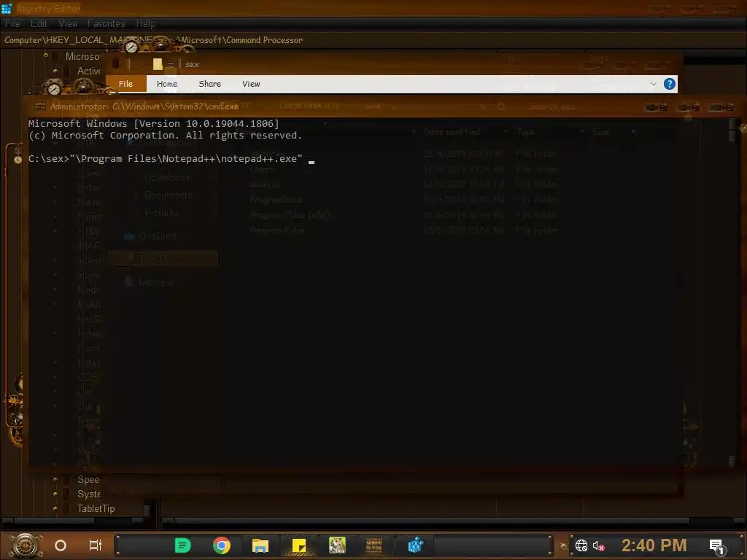747x560 pixels.
Task: Click the muted speaker volume icon in the tray
Action: (x=598, y=545)
